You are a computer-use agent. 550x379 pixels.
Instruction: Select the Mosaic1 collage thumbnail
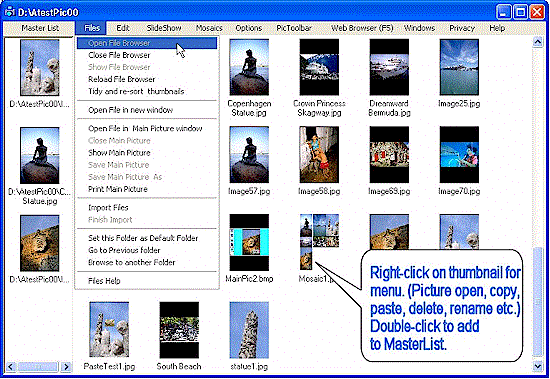pyautogui.click(x=319, y=242)
